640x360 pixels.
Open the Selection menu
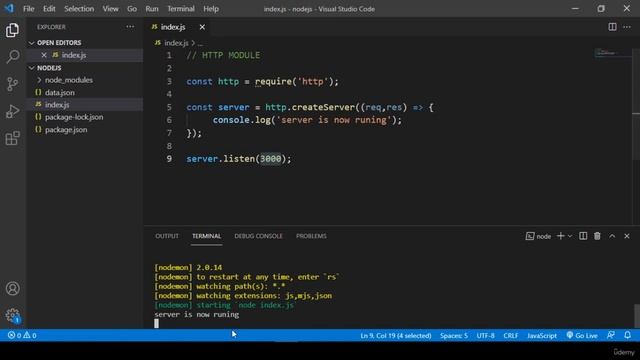[79, 9]
